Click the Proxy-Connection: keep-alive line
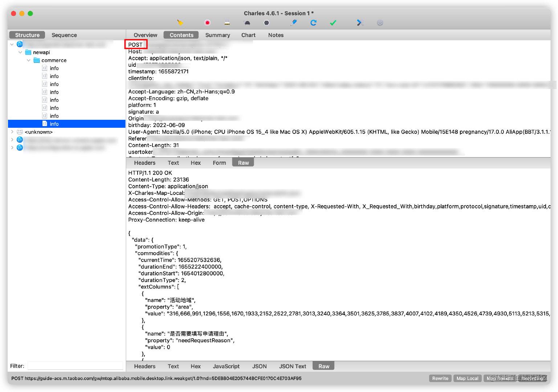Viewport: 558px width, 392px height. coord(166,220)
